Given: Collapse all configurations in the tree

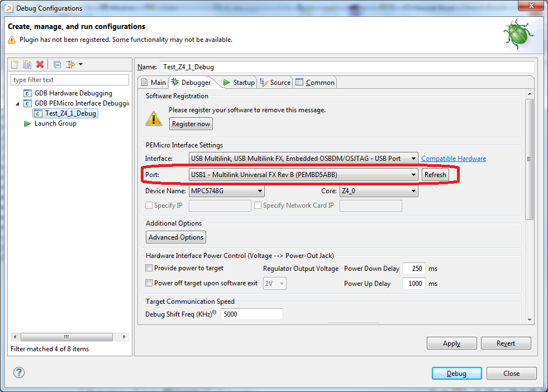Looking at the screenshot, I should click(56, 64).
